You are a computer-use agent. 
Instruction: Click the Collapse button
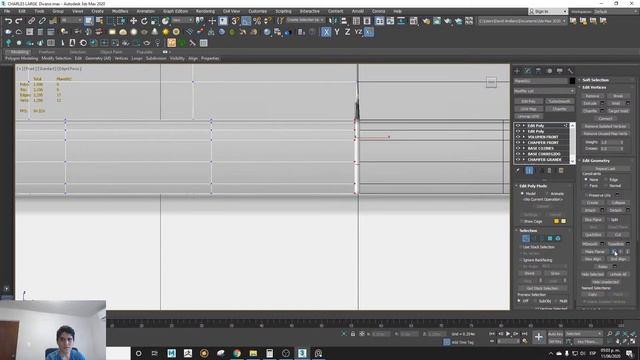pyautogui.click(x=618, y=203)
